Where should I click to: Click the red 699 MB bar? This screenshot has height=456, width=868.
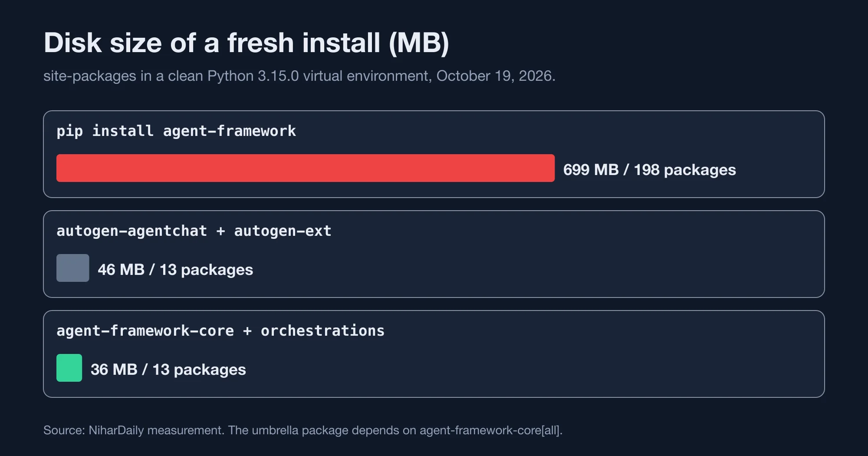306,168
